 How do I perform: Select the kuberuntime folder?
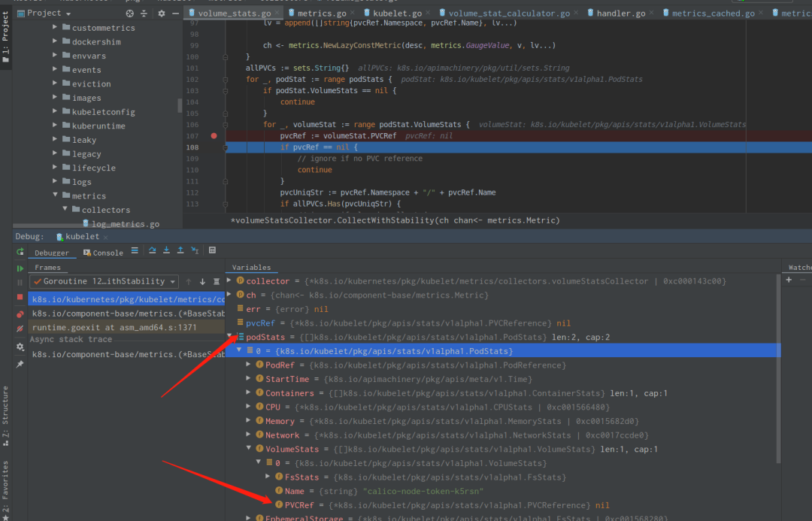(x=94, y=126)
